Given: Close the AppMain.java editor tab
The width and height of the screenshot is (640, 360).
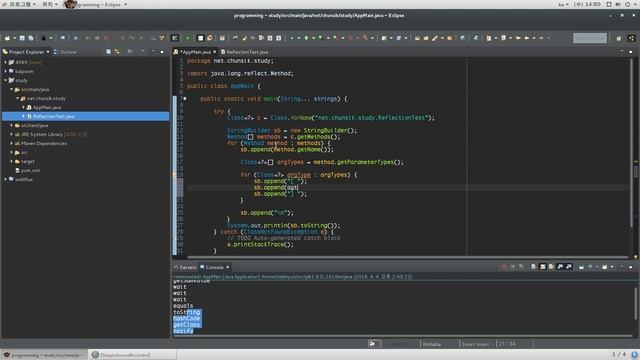Looking at the screenshot, I should (x=214, y=52).
